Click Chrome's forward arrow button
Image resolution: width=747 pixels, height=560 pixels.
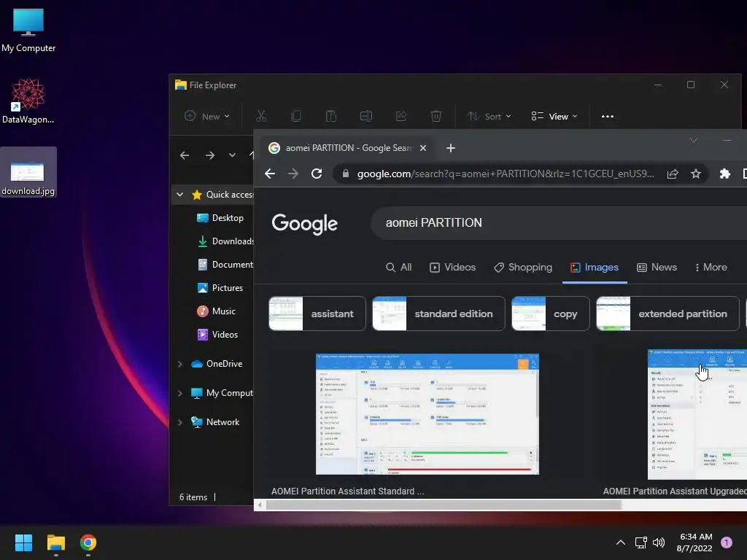pyautogui.click(x=293, y=174)
